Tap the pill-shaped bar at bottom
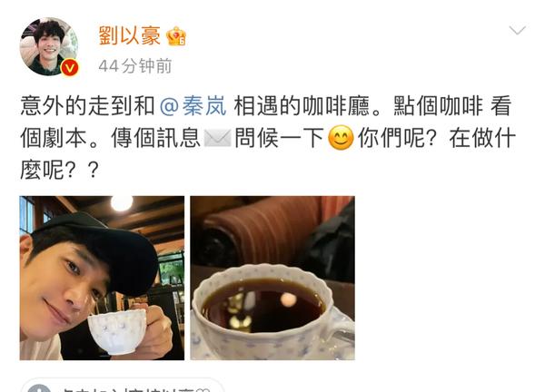Image resolution: width=545 pixels, height=392 pixels. tap(122, 385)
